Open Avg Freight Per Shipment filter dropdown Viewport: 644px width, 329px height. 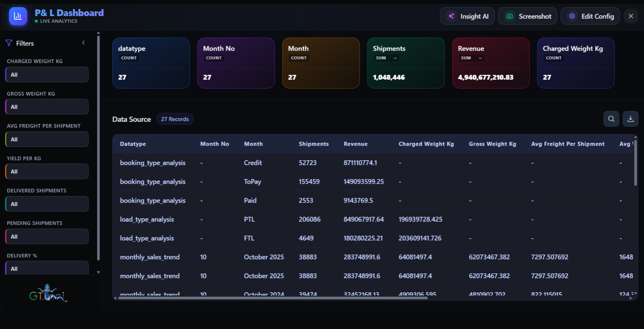tap(47, 139)
